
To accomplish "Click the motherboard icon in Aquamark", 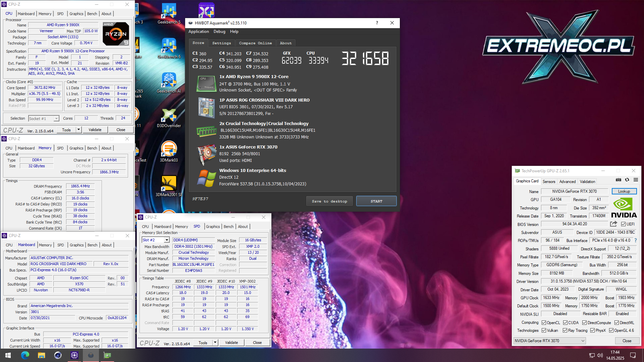I will tap(206, 107).
